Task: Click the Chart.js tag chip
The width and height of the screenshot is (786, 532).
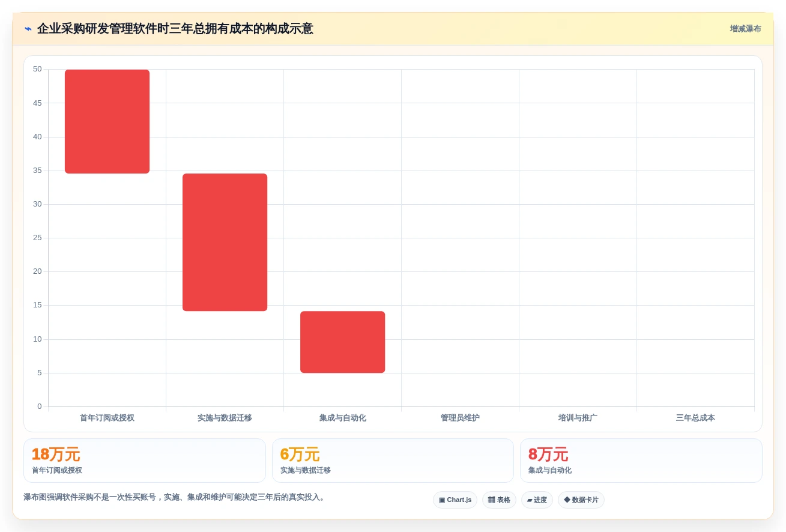Action: (455, 500)
